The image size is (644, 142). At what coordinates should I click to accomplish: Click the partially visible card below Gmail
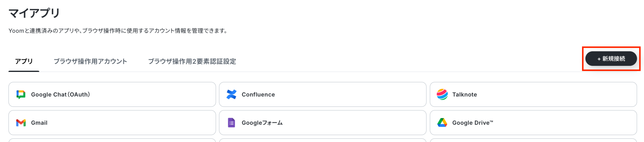112,140
